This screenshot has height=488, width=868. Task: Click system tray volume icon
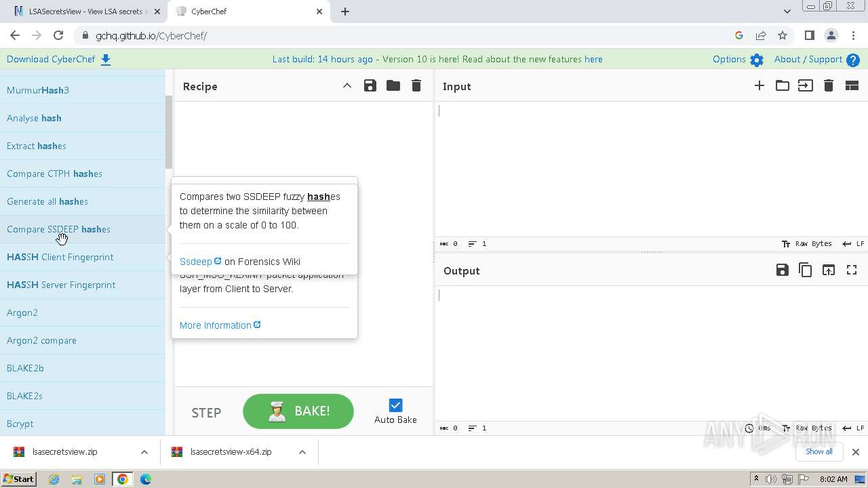coord(771,479)
